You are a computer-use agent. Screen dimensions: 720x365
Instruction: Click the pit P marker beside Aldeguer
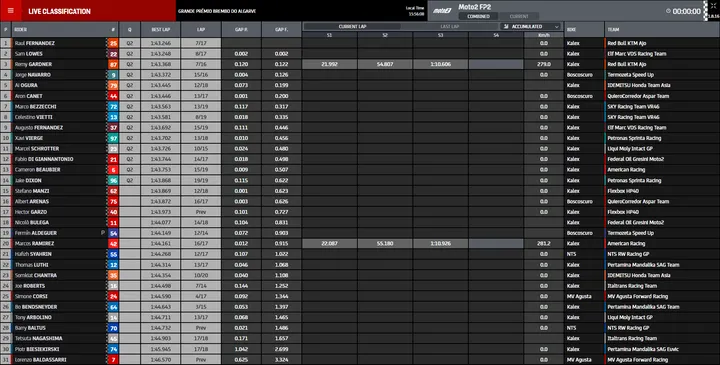click(x=102, y=233)
